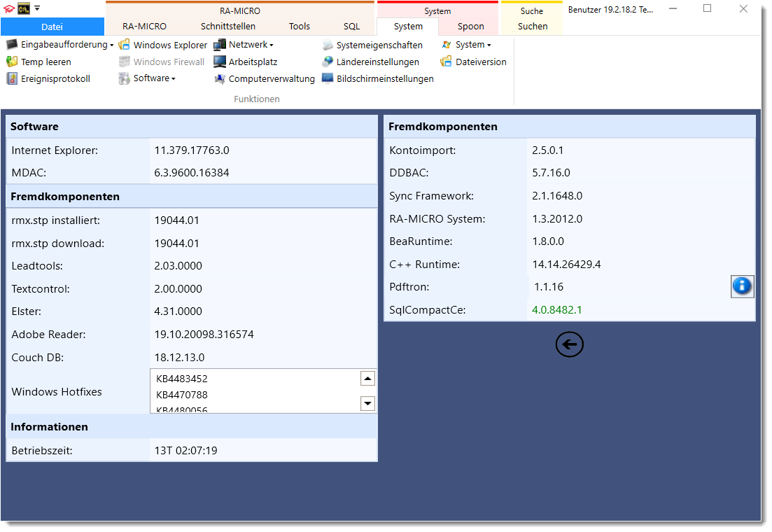
Task: Click Windows Explorer label
Action: (x=170, y=45)
